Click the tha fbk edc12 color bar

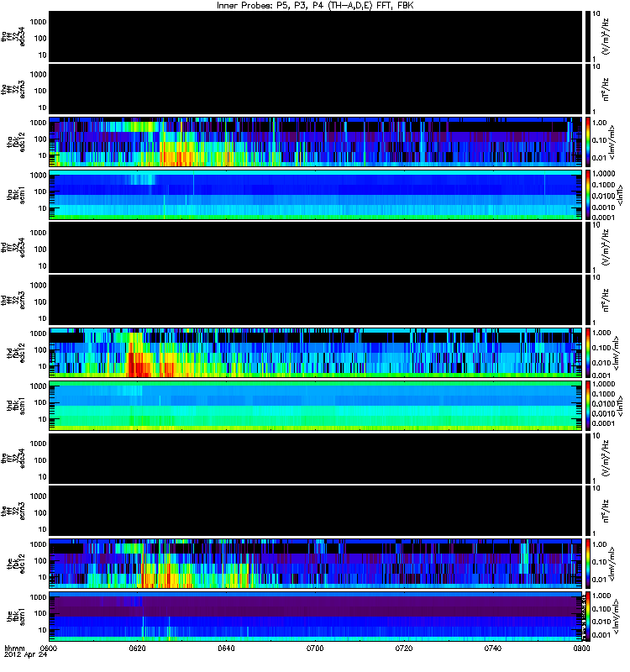[588, 141]
